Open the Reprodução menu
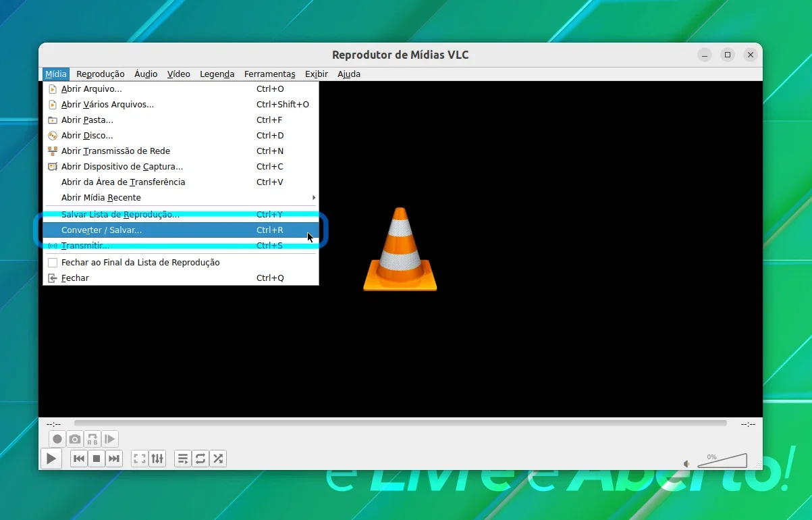The height and width of the screenshot is (520, 812). point(101,74)
